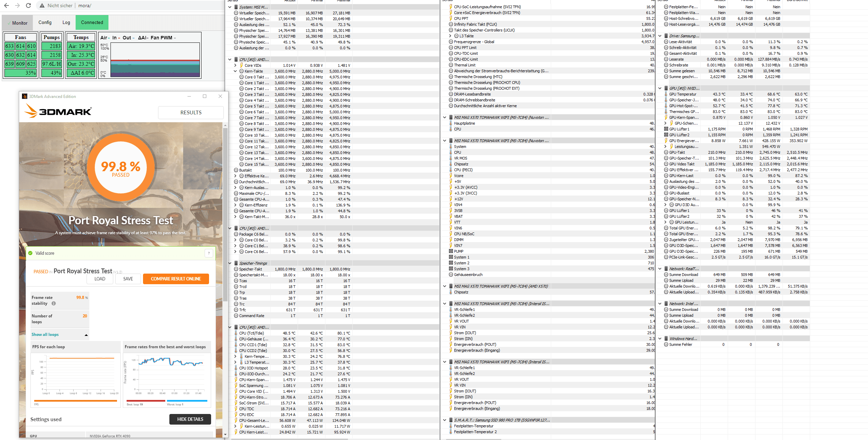Click the 3DMark logo icon in title bar

pyautogui.click(x=25, y=96)
